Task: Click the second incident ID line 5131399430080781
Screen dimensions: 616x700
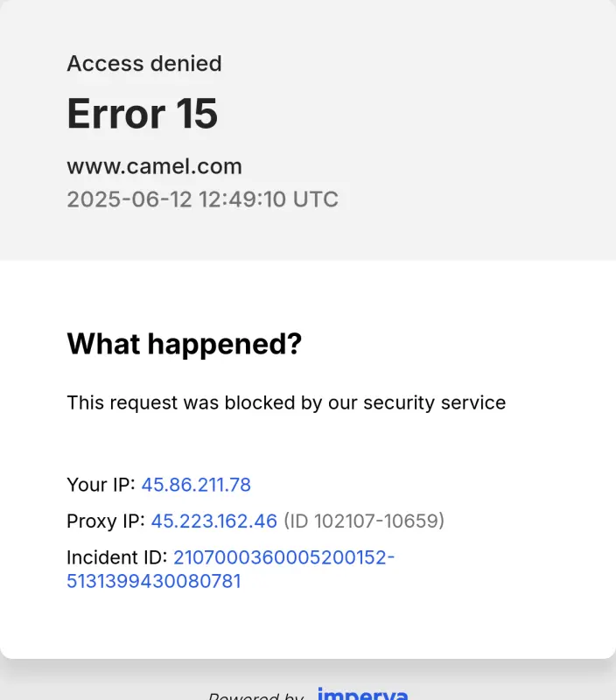Action: [x=154, y=581]
